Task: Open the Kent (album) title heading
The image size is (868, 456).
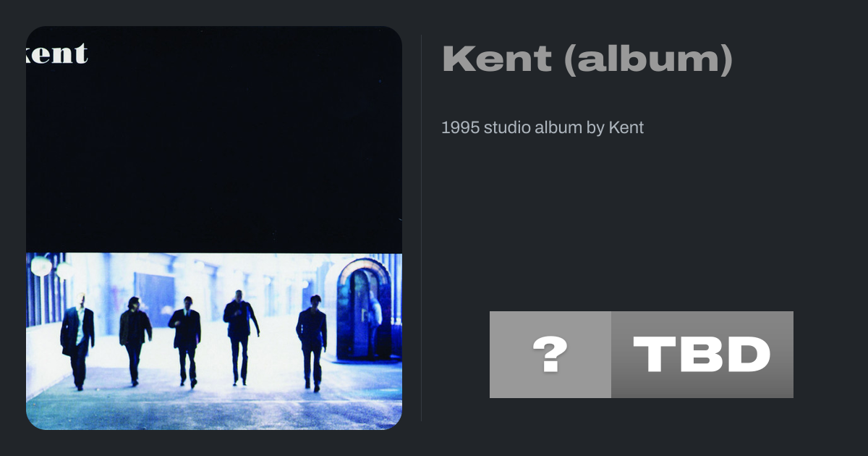Action: click(587, 59)
